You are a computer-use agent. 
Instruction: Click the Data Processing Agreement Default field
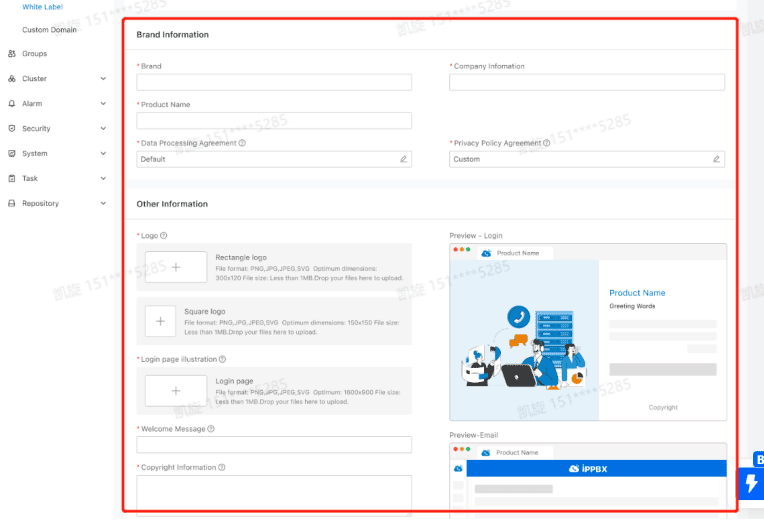(x=274, y=159)
